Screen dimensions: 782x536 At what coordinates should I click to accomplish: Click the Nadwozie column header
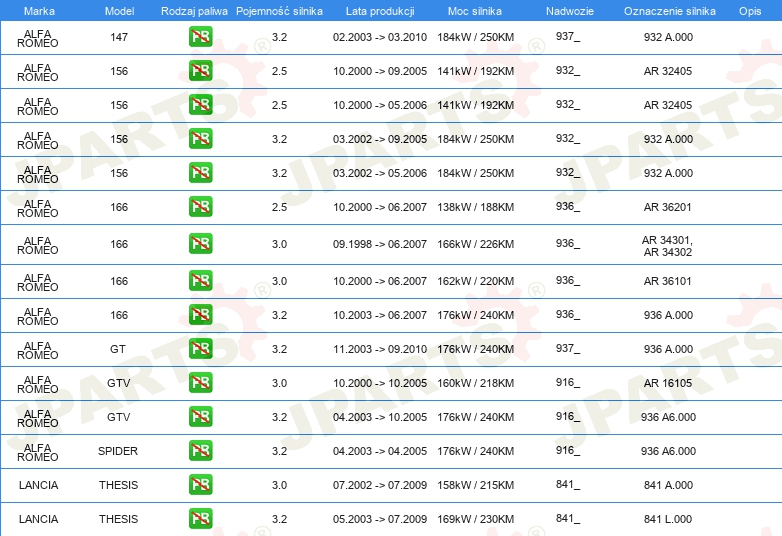tap(570, 11)
